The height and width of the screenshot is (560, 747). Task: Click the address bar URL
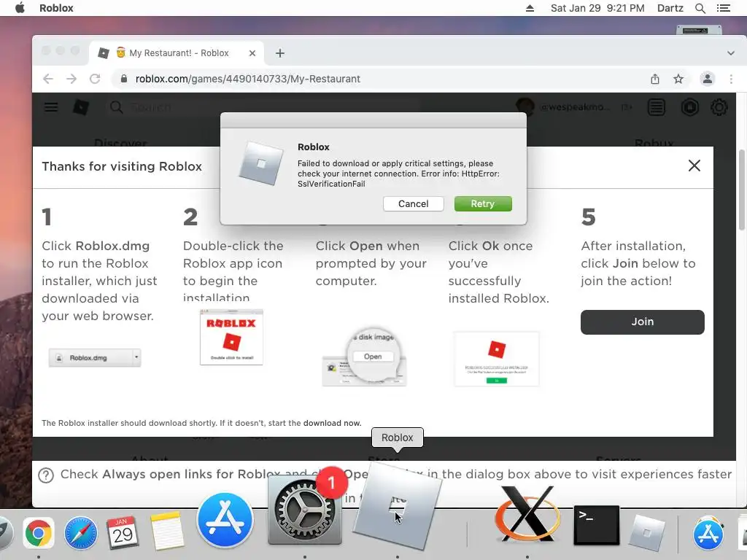tap(248, 79)
